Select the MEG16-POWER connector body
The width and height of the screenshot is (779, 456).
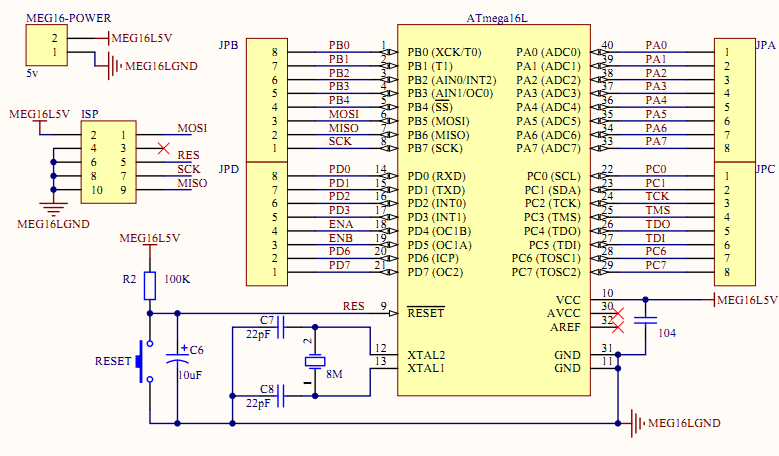click(x=47, y=45)
